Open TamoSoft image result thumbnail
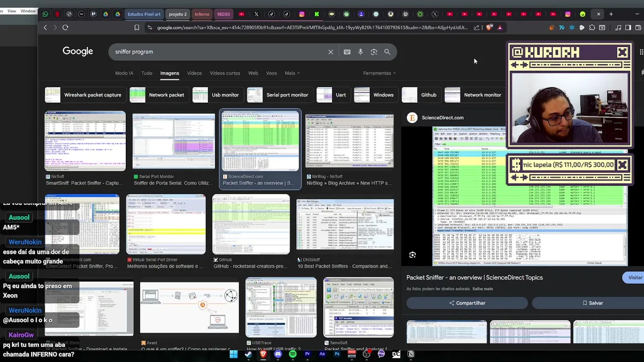644x362 pixels. [358, 307]
